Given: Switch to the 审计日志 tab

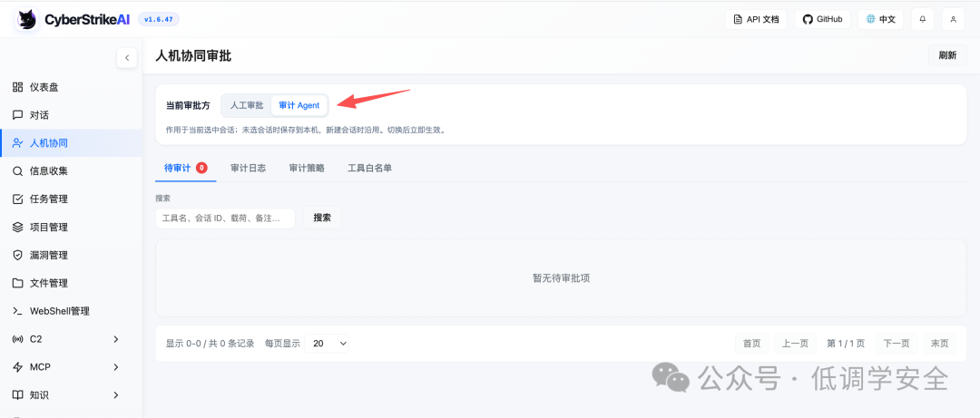Looking at the screenshot, I should [248, 168].
